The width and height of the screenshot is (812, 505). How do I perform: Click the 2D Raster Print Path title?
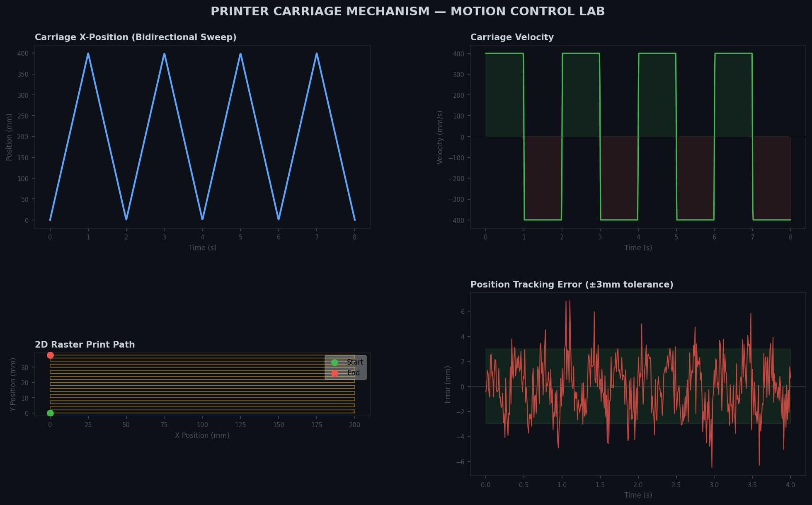point(85,345)
